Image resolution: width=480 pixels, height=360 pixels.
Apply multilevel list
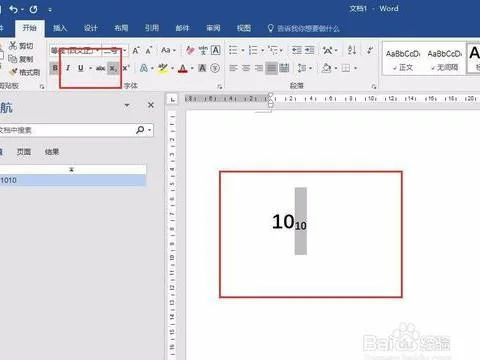(x=273, y=50)
